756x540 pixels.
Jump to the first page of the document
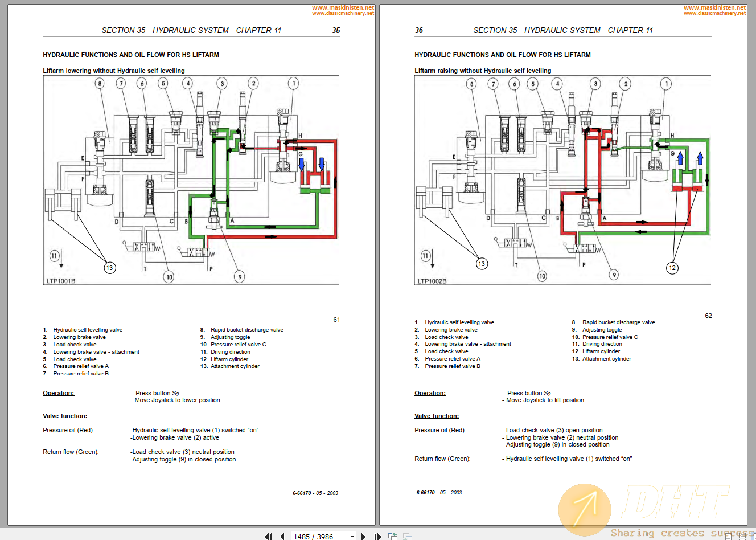click(x=269, y=537)
